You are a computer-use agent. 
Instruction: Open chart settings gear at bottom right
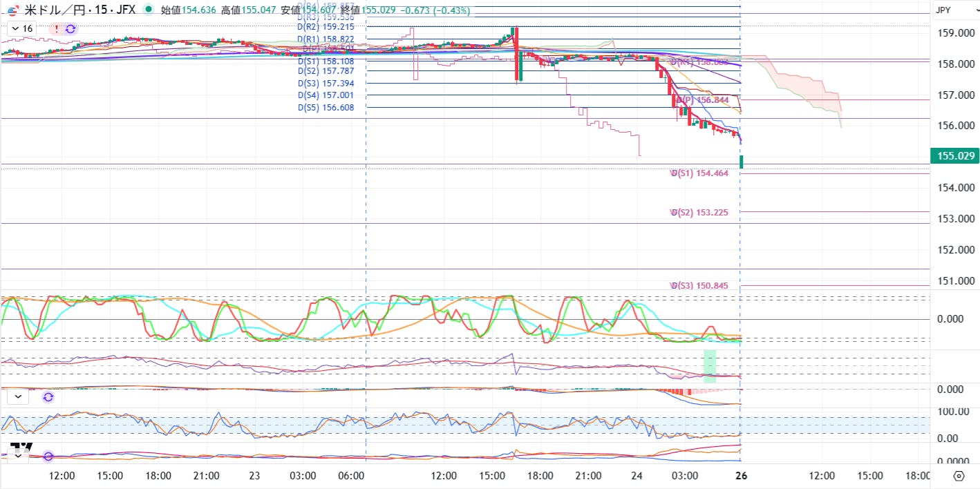[958, 476]
